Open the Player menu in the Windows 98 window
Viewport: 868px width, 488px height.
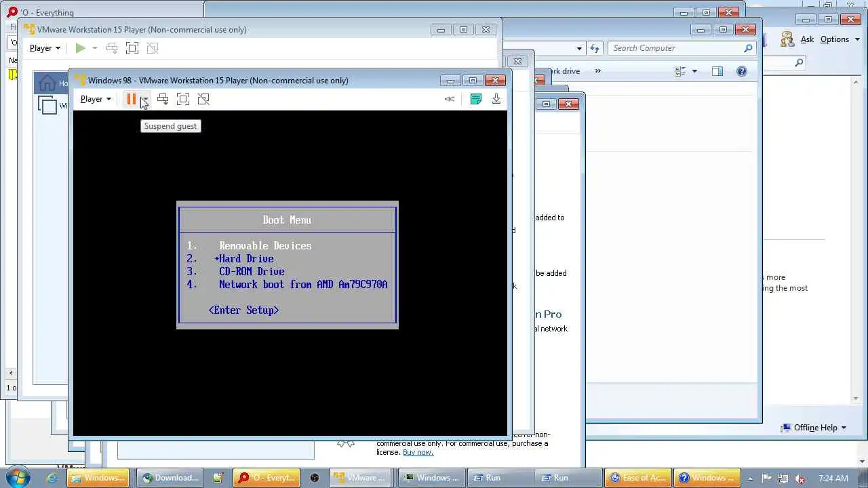[x=96, y=99]
